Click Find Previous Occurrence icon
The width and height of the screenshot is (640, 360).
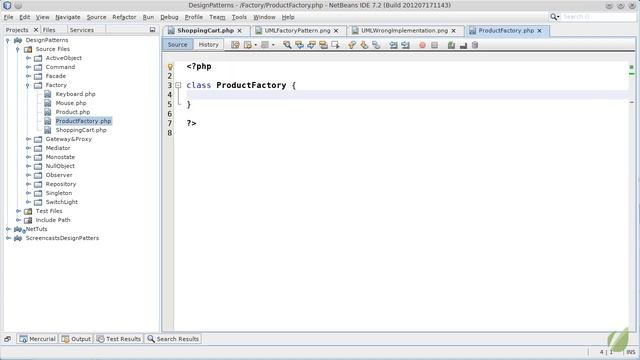(300, 45)
